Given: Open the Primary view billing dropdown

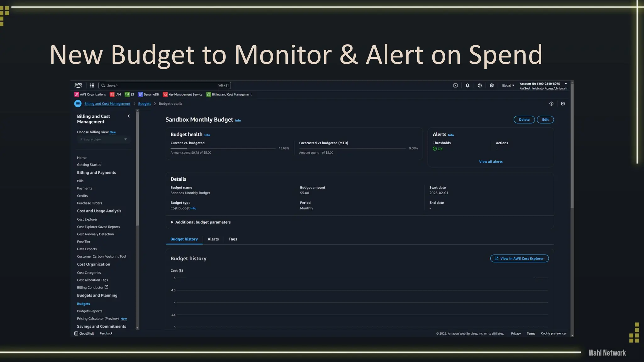Looking at the screenshot, I should (103, 140).
